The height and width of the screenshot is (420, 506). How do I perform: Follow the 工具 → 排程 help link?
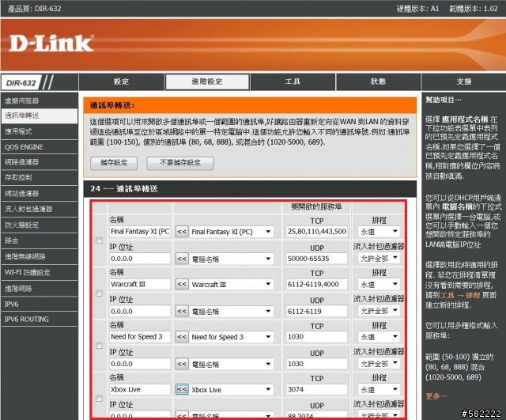(459, 295)
